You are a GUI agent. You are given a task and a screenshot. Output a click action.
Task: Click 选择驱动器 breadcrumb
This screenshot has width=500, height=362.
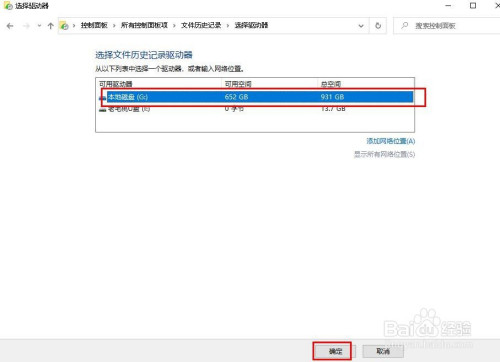tap(251, 25)
